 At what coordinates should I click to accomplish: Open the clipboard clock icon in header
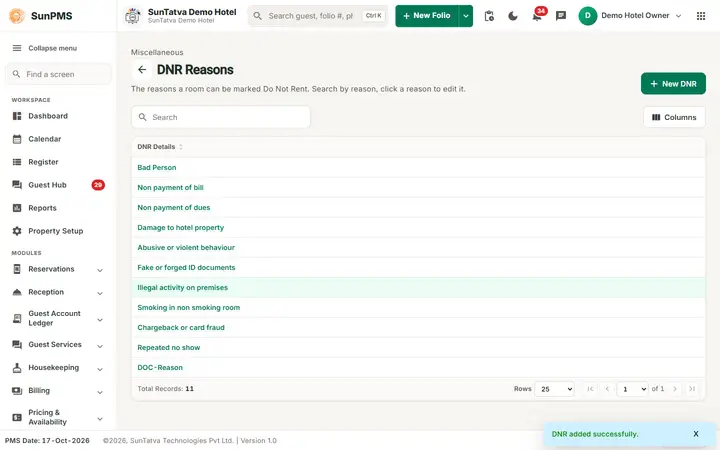point(489,16)
